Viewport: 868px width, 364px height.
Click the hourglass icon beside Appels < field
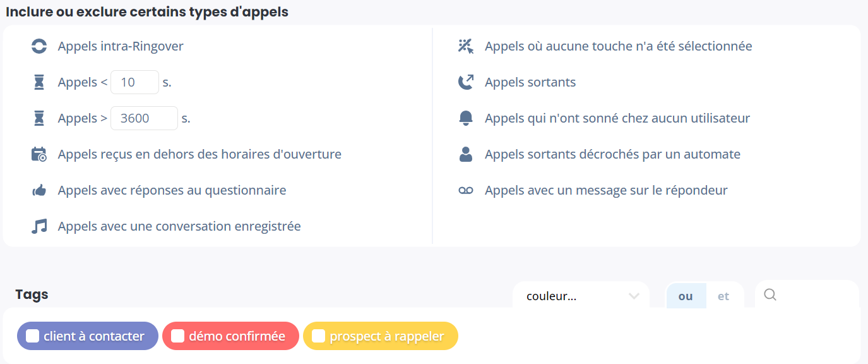pyautogui.click(x=39, y=82)
